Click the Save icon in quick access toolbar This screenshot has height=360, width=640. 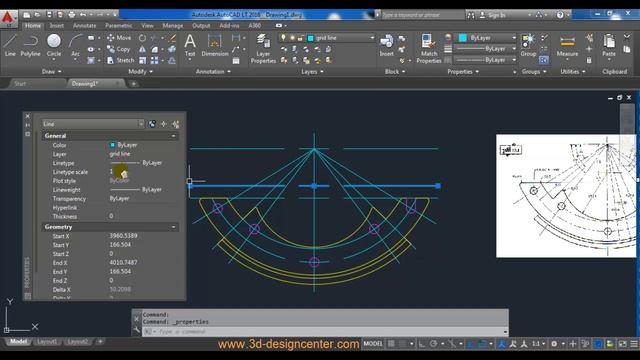(x=49, y=15)
